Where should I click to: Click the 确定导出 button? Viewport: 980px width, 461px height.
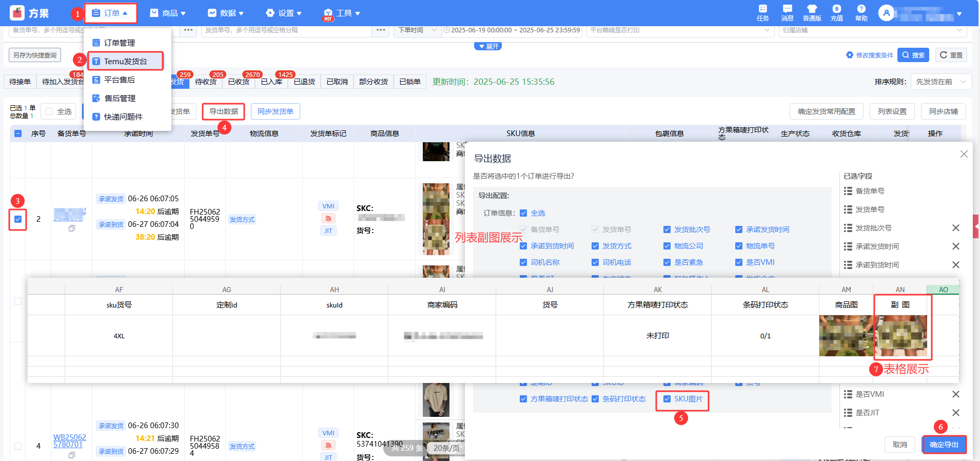(944, 445)
